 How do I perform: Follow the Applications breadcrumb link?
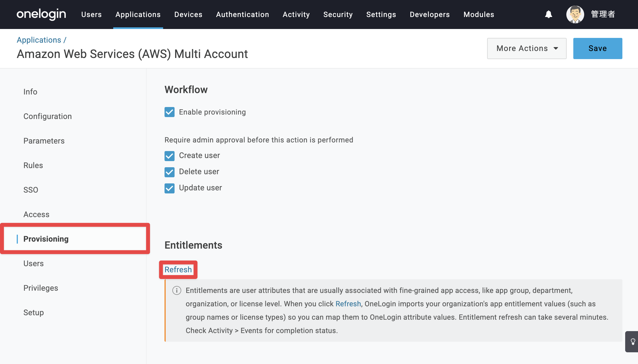pos(39,40)
